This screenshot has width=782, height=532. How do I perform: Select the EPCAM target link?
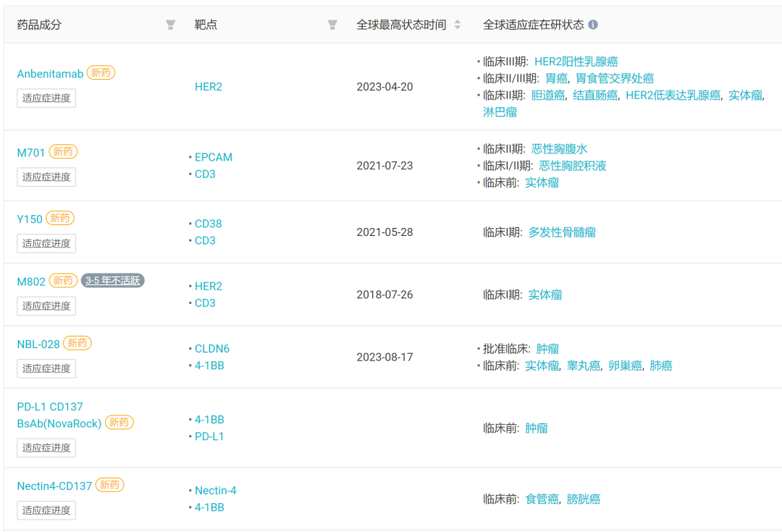[214, 157]
